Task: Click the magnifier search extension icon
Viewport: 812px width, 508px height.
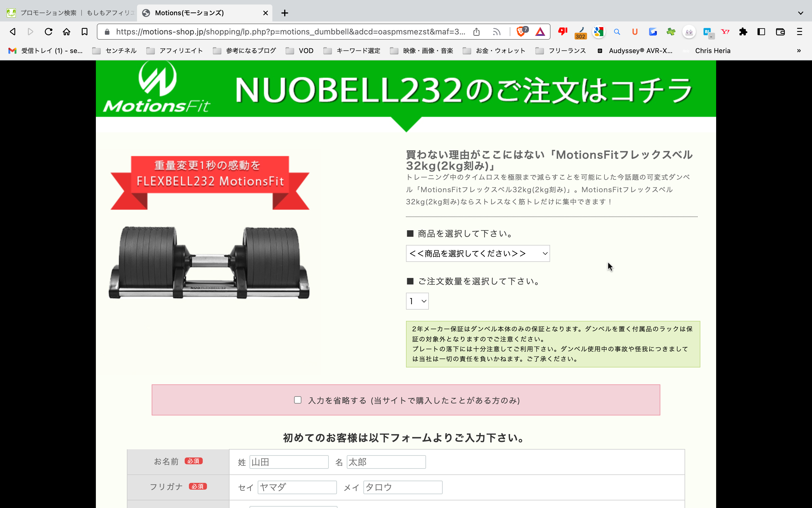Action: (x=617, y=32)
